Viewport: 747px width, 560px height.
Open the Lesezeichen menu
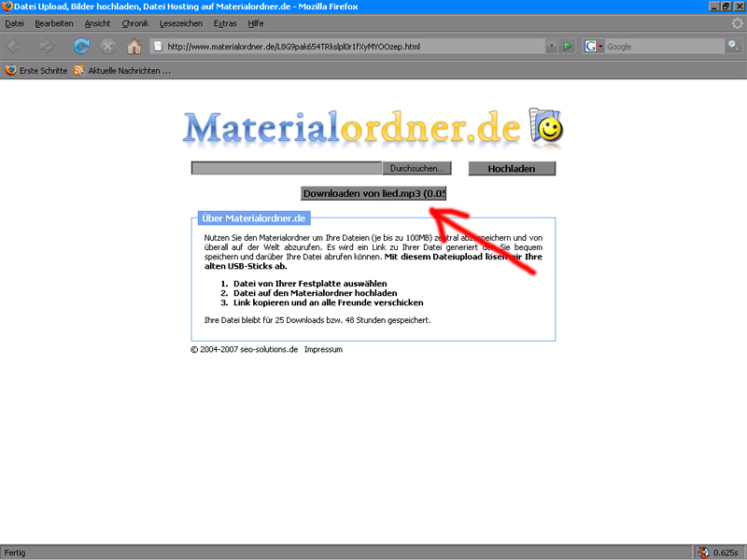(x=181, y=23)
